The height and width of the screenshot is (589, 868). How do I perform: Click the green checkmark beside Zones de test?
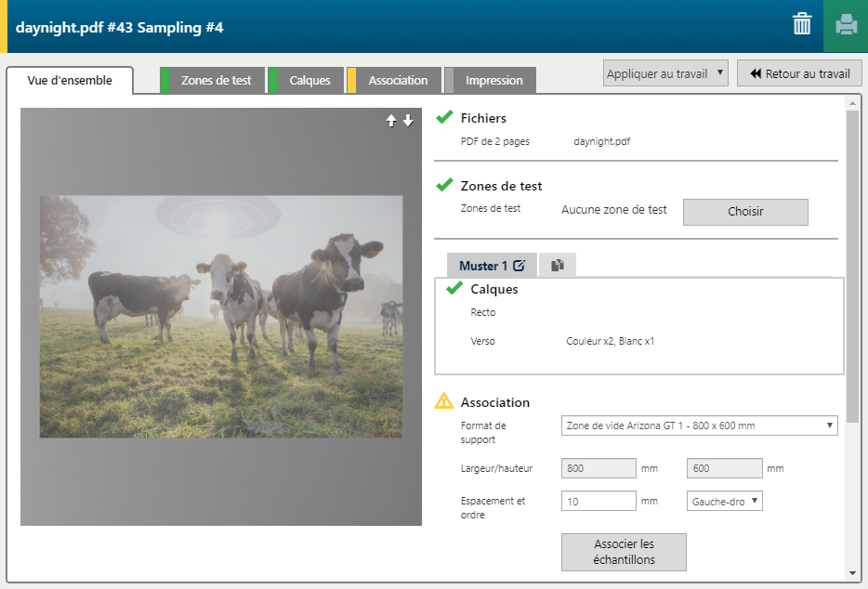pyautogui.click(x=444, y=185)
